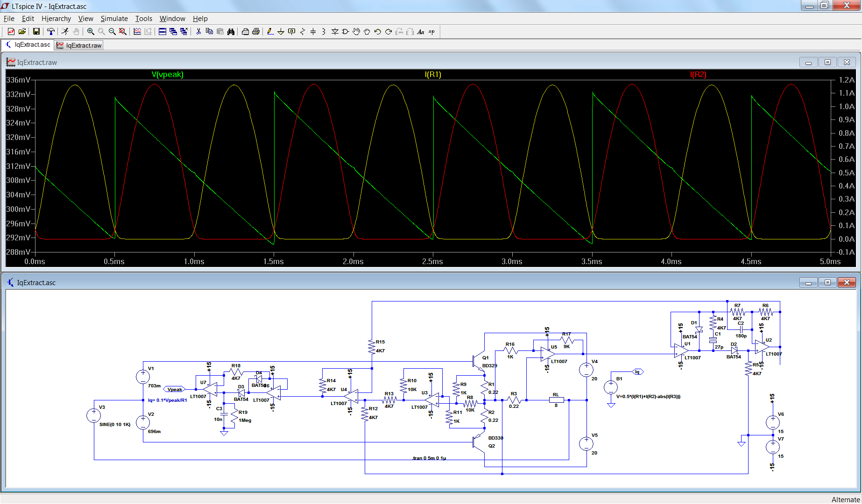862x504 pixels.
Task: Click the Find binoculars icon
Action: pos(231,31)
